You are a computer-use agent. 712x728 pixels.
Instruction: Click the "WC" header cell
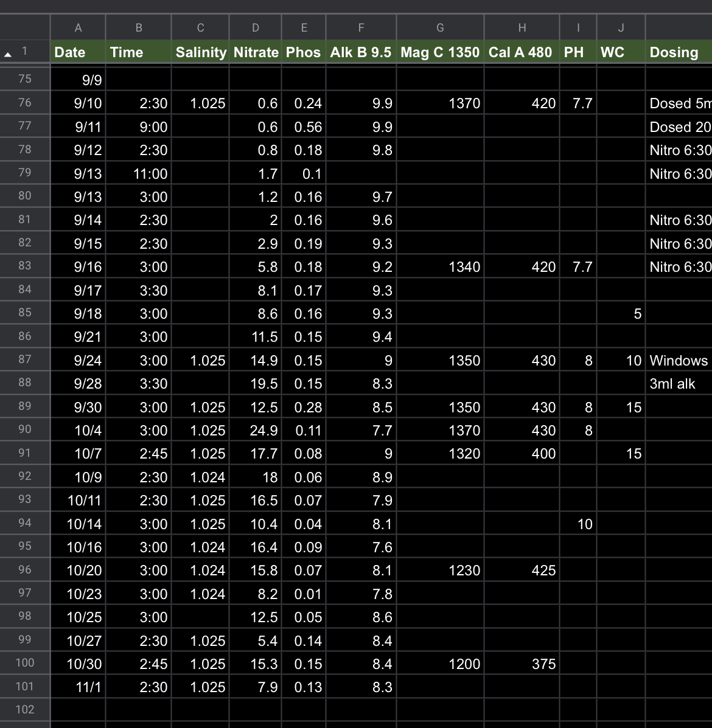621,52
